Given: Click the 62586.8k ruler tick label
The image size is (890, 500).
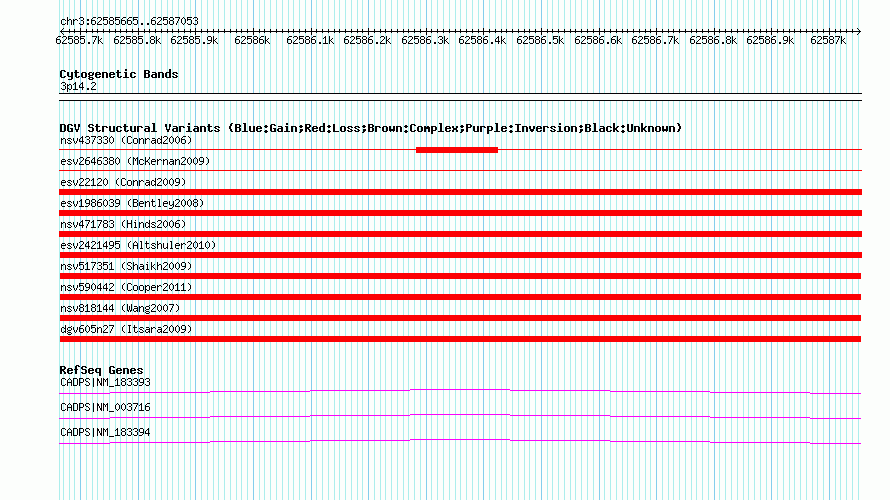Looking at the screenshot, I should pos(713,40).
